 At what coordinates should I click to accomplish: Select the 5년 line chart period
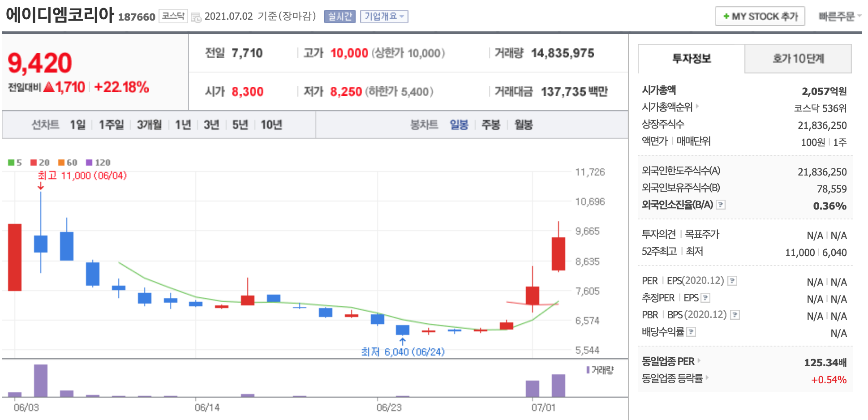coord(240,124)
